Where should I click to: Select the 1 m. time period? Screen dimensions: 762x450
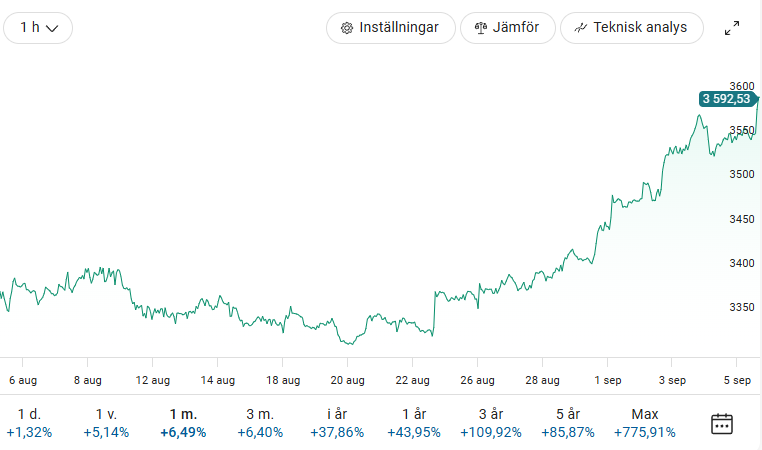tap(183, 423)
